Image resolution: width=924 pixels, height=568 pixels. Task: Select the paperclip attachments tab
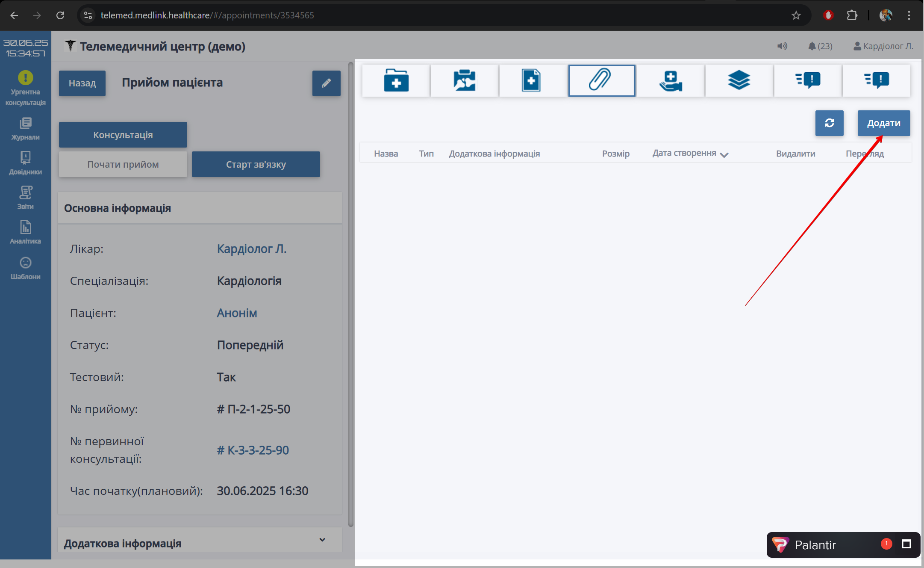tap(601, 80)
